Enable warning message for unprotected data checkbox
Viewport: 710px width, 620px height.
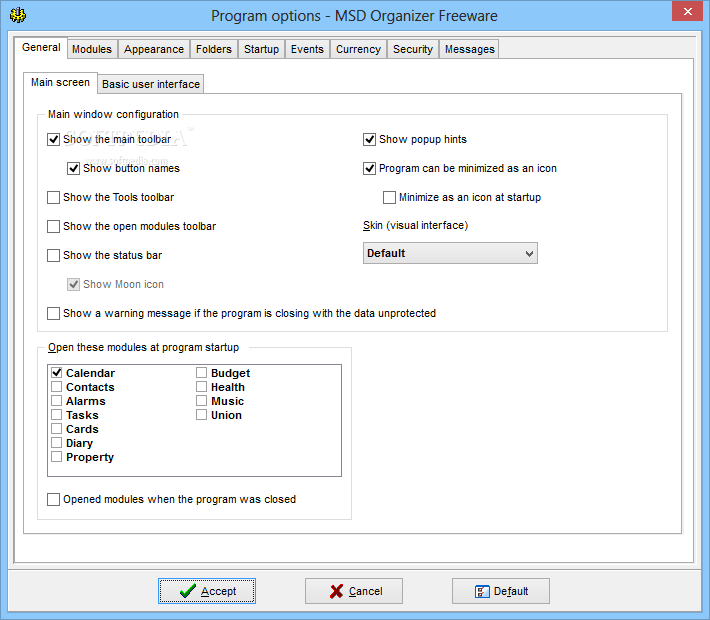(53, 313)
